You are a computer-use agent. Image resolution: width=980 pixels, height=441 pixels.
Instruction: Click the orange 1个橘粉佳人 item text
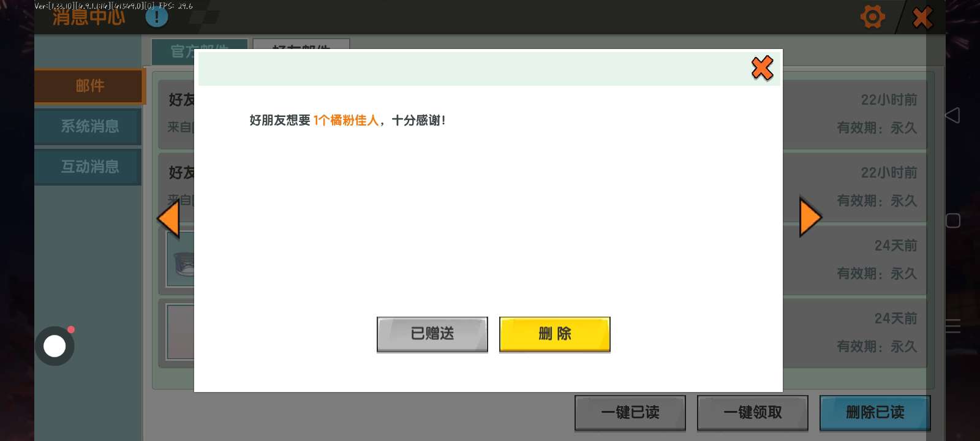tap(346, 121)
